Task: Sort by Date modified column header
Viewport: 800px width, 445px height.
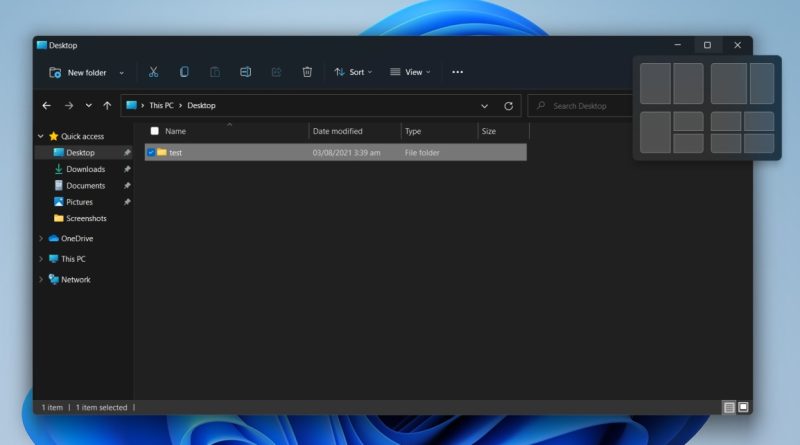Action: pos(337,131)
